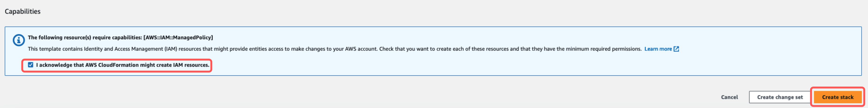Open the Learn more link
Image resolution: width=868 pixels, height=108 pixels.
click(x=658, y=49)
